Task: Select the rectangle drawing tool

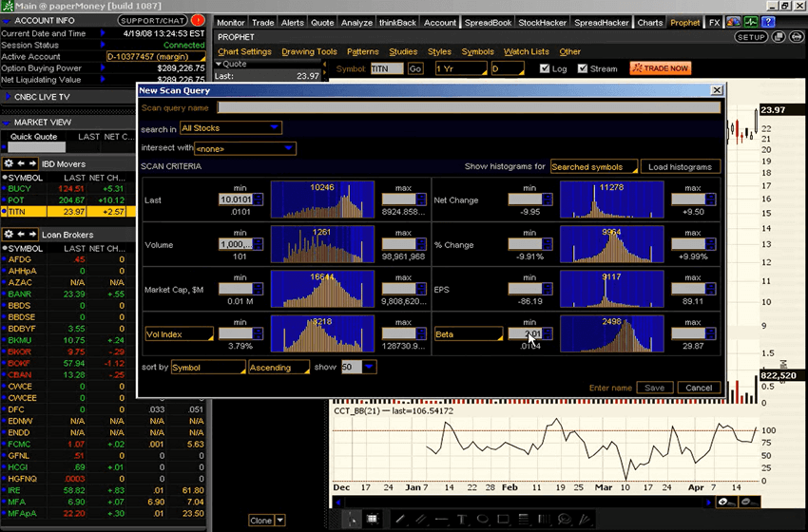Action: point(503,519)
